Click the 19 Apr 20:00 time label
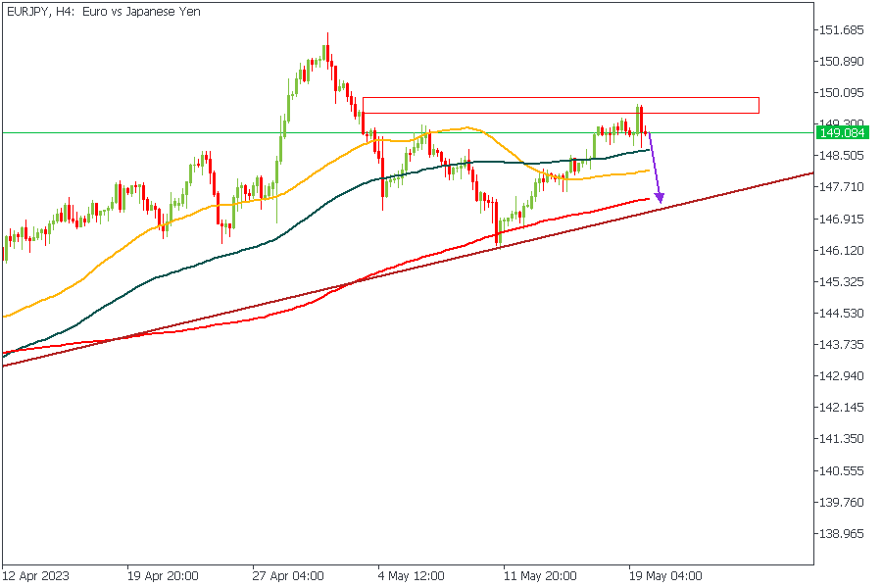This screenshot has width=882, height=588. [x=163, y=575]
